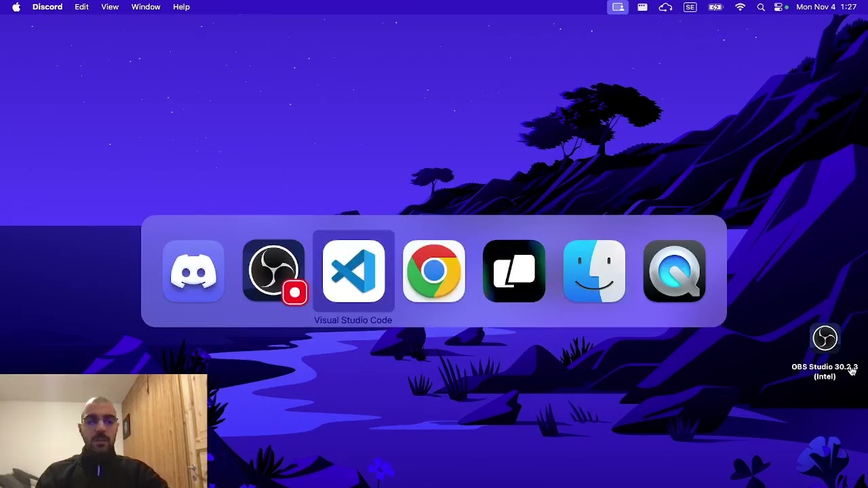The image size is (868, 488).
Task: Click the webcam preview thumbnail
Action: (104, 431)
